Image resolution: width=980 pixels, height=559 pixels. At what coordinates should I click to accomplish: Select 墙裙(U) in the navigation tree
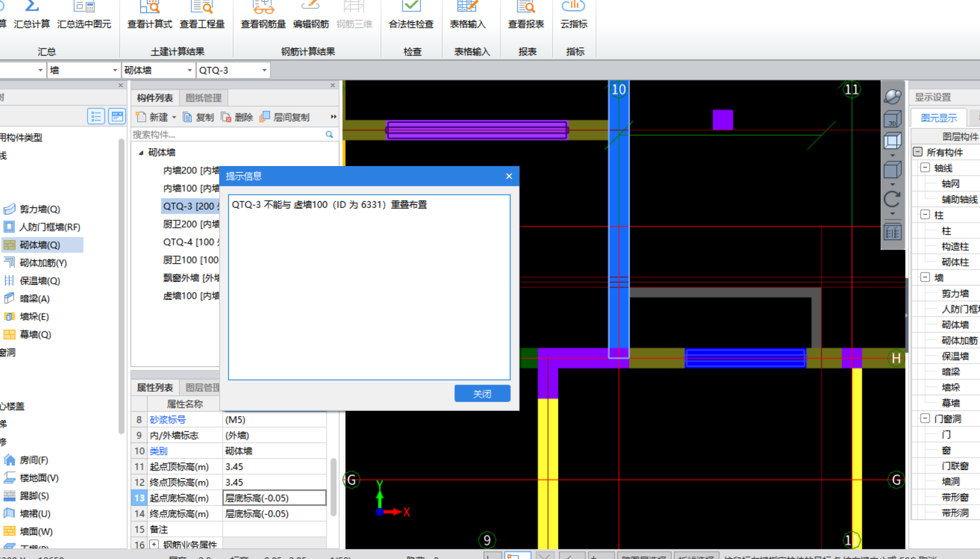(x=27, y=514)
